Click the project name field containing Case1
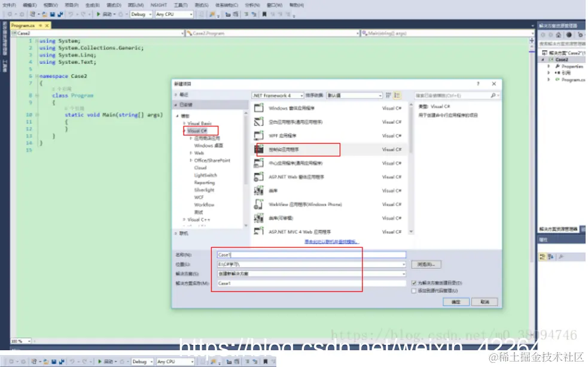Screen dimensions: 588x367 311,255
